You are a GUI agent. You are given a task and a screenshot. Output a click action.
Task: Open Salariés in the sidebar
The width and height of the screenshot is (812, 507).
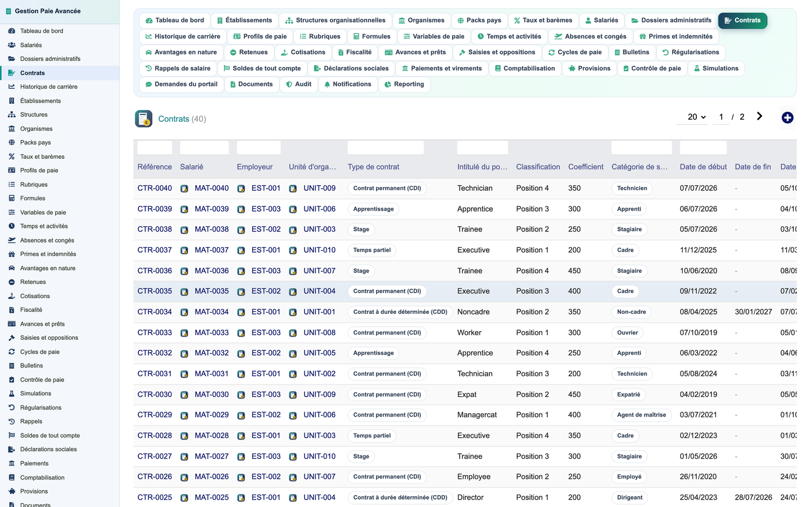tap(60, 45)
